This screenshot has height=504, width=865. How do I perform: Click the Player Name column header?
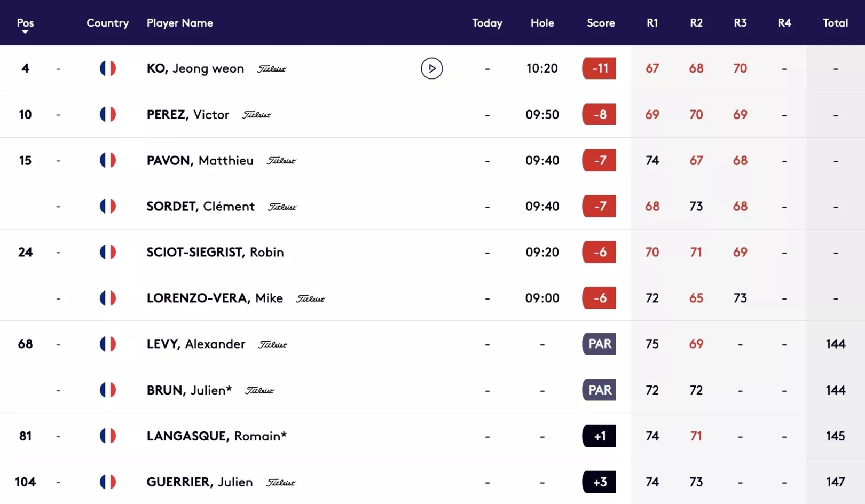[x=180, y=23]
